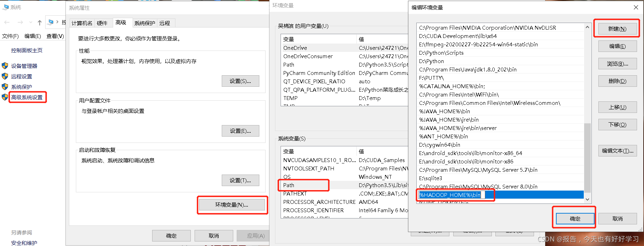Click the back arrow in System window
Viewport: 644px width, 246px height.
tap(7, 22)
